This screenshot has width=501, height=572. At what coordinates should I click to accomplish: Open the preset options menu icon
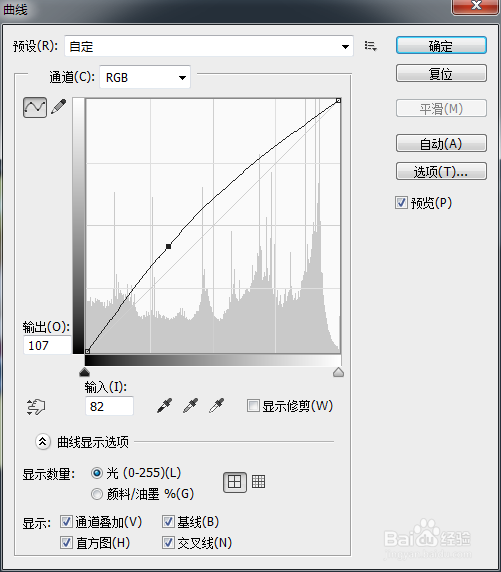pyautogui.click(x=370, y=46)
